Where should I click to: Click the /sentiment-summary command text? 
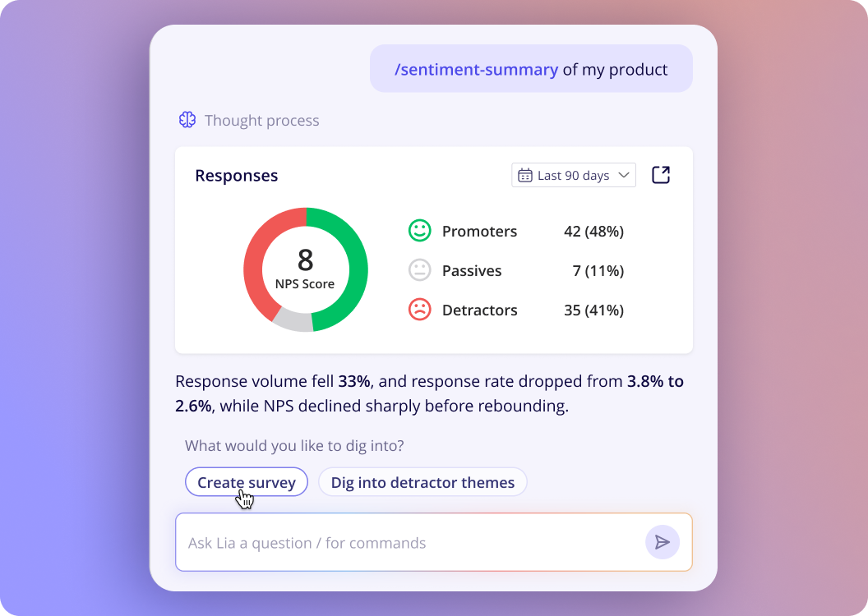click(x=476, y=70)
